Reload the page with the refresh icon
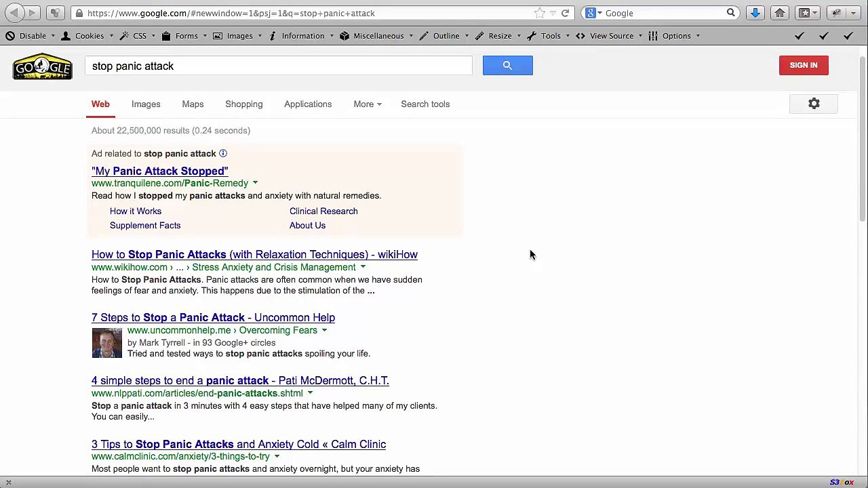 point(565,13)
